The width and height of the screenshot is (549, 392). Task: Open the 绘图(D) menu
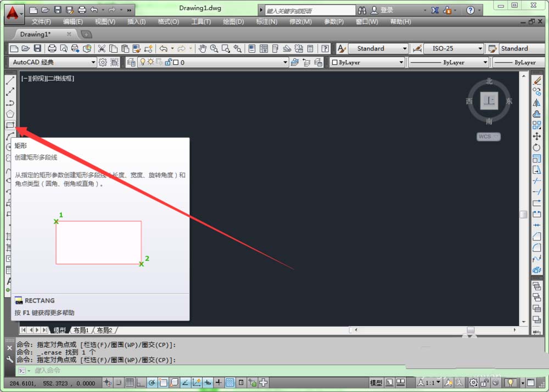[233, 22]
